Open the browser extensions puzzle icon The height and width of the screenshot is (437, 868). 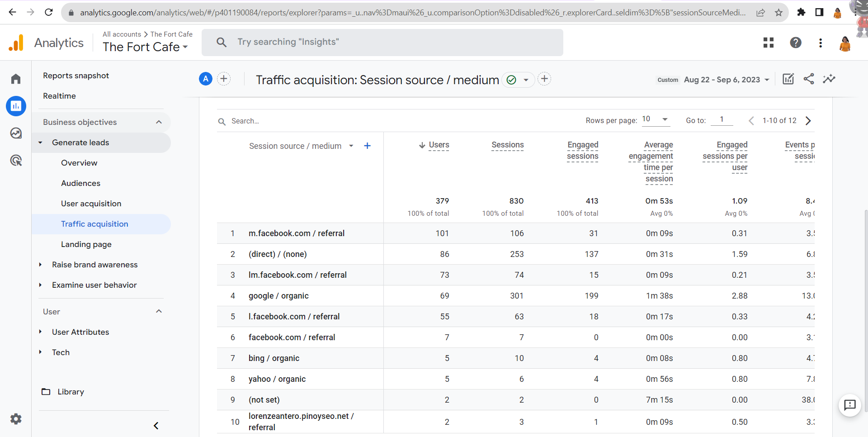pos(801,12)
